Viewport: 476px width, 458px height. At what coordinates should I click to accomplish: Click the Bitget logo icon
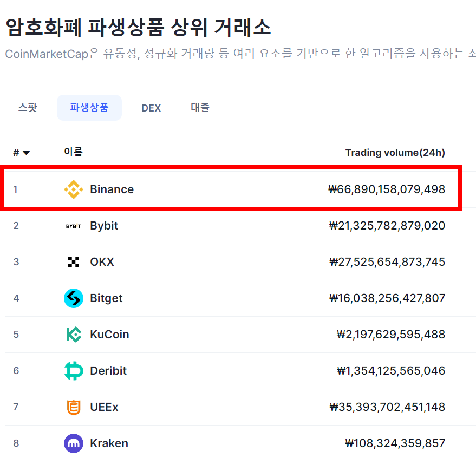(x=74, y=298)
